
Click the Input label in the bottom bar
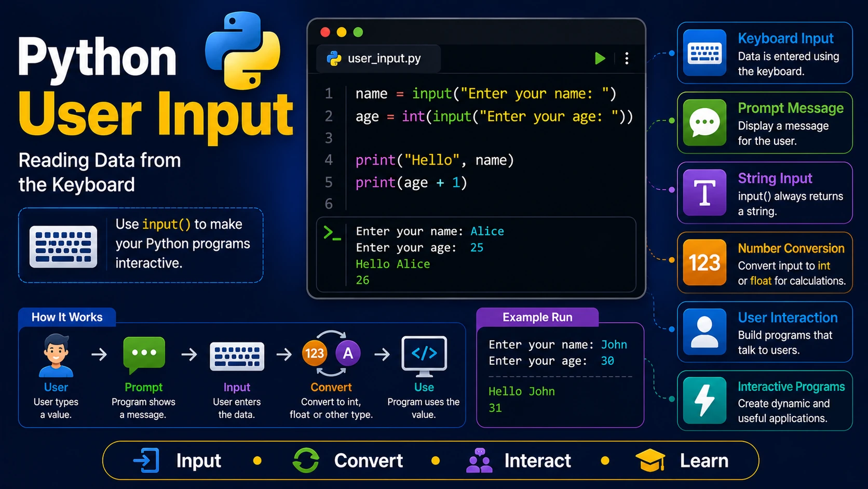pos(199,461)
